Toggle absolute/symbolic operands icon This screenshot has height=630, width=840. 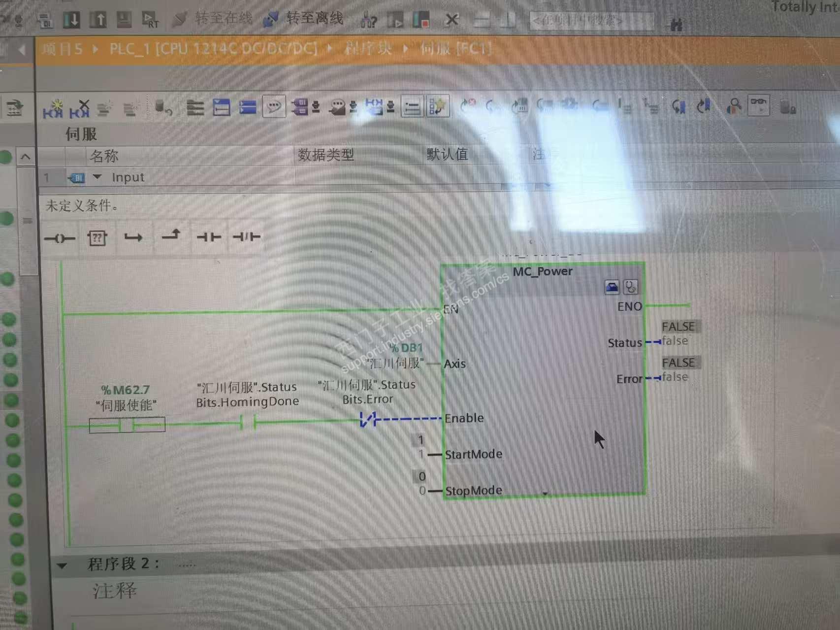pyautogui.click(x=305, y=106)
